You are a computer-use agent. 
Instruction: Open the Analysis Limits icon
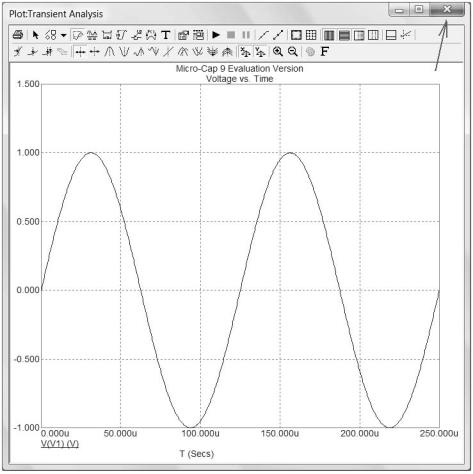tap(198, 35)
